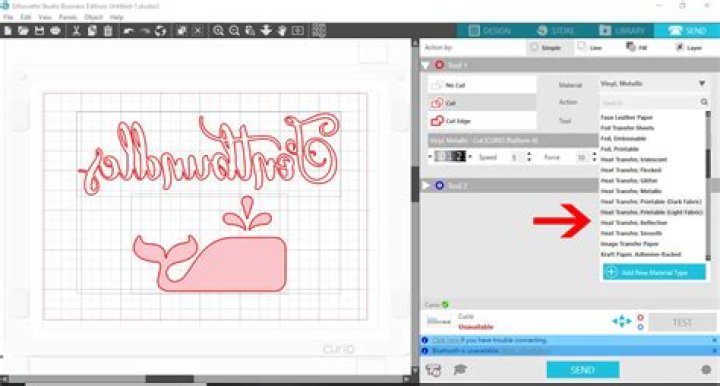Choose the Cut Edge option
The height and width of the screenshot is (386, 720).
[482, 121]
